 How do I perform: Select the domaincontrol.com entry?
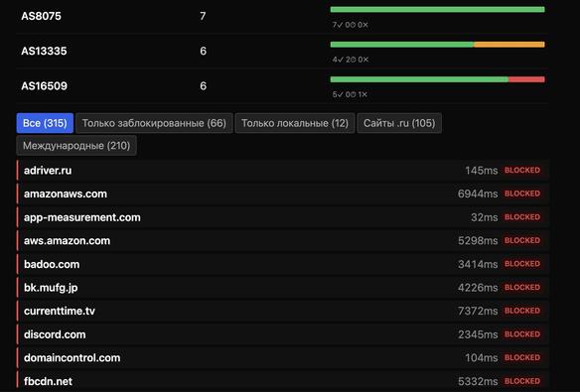pyautogui.click(x=283, y=357)
